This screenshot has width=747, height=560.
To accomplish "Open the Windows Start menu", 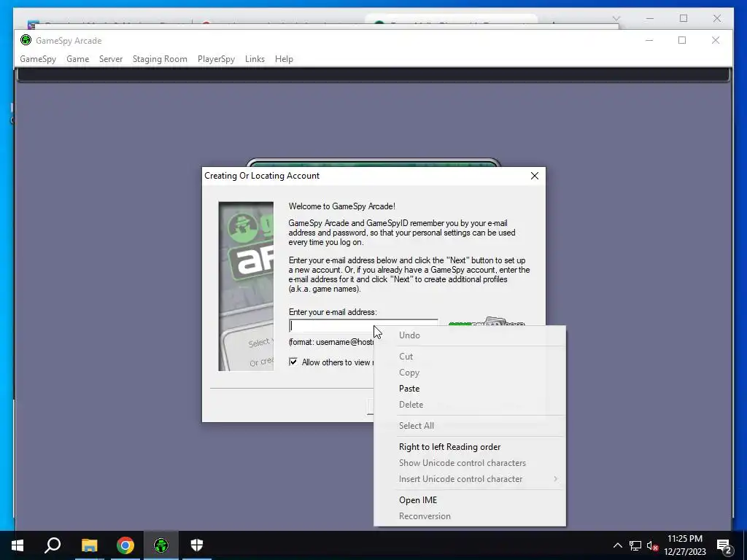I will coord(18,545).
